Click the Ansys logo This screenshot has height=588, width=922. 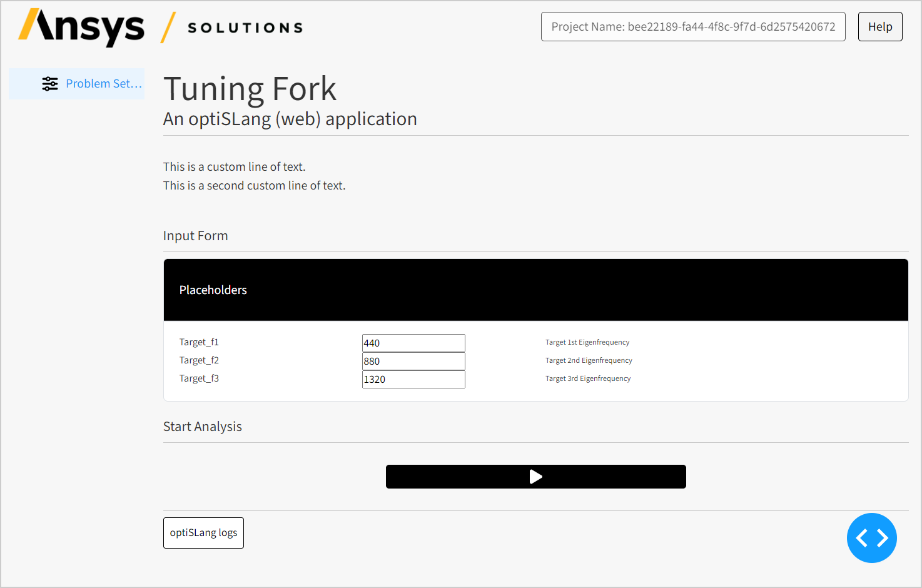point(81,28)
